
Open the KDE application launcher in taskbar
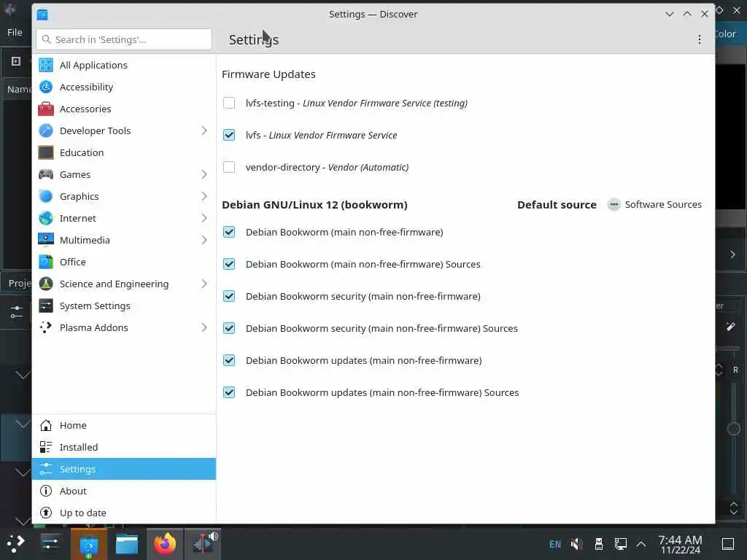click(15, 543)
